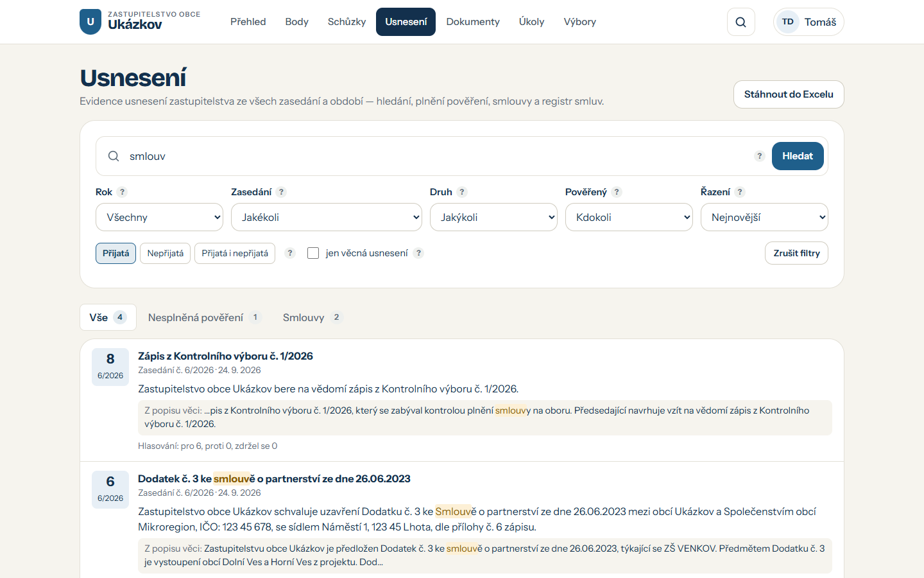Open Schůzky navigation item
Image resolution: width=924 pixels, height=578 pixels.
347,22
